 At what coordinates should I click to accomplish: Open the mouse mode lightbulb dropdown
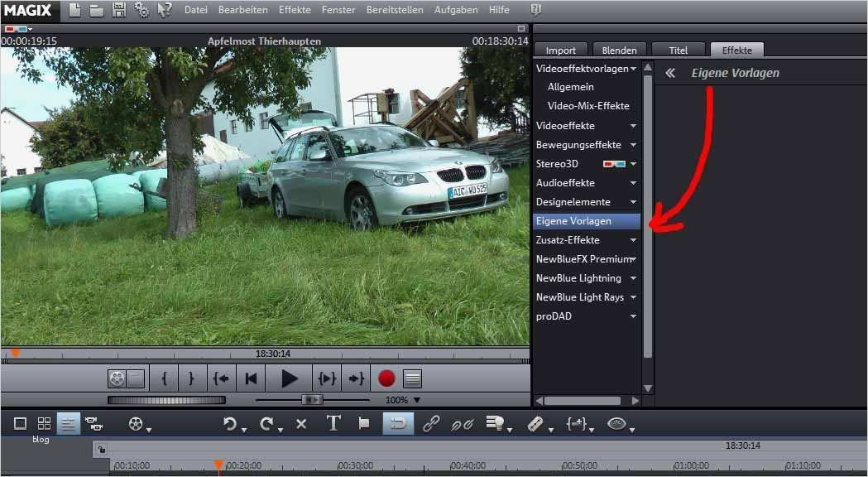tap(498, 424)
